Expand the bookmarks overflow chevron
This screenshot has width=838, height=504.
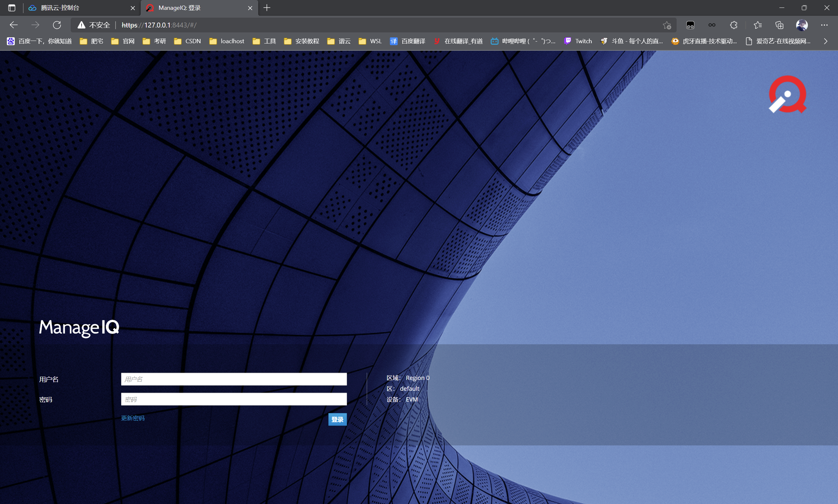[826, 42]
